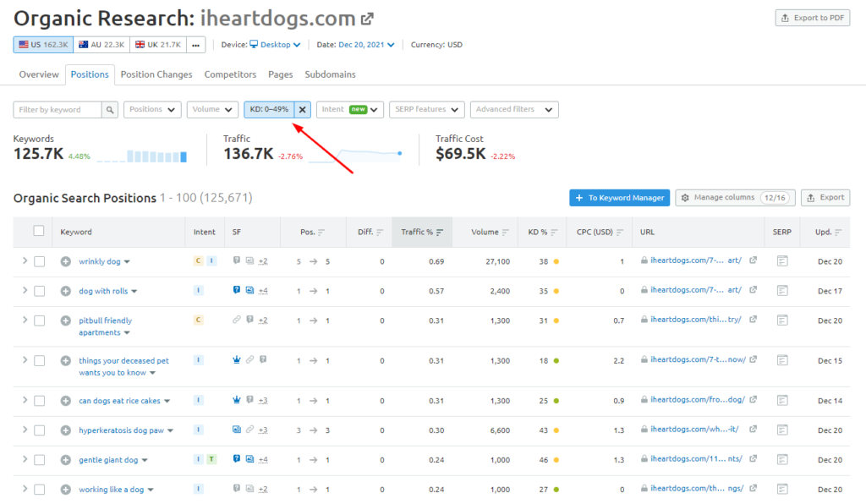Expand the 'hyperkeratosis dog paw' row chevron
The height and width of the screenshot is (504, 866).
[x=25, y=430]
